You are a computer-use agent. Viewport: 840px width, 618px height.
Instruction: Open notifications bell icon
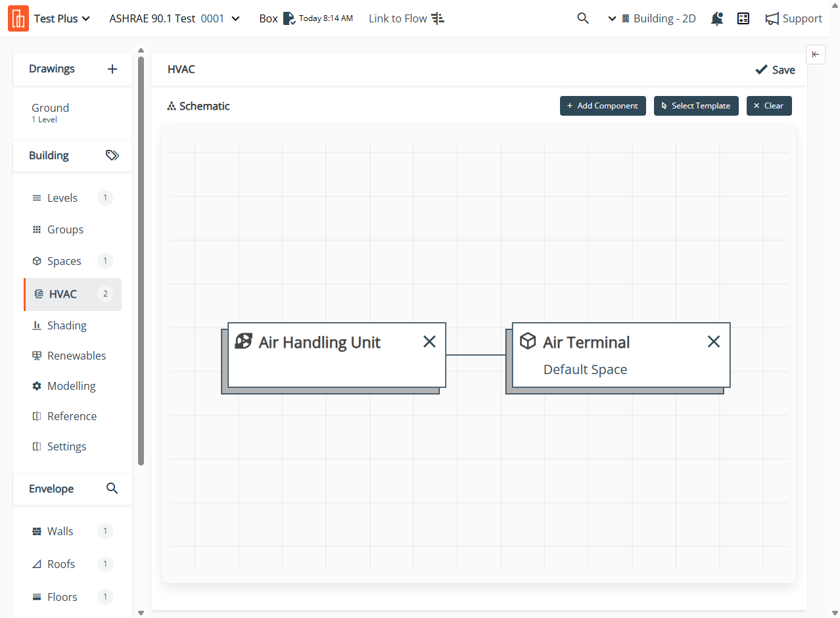tap(717, 18)
